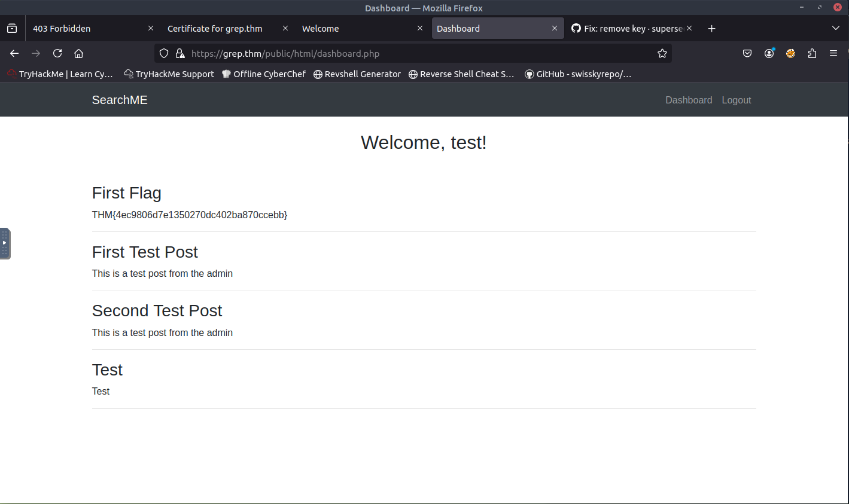Open the Extensions puzzle icon
The width and height of the screenshot is (849, 504).
[x=812, y=53]
